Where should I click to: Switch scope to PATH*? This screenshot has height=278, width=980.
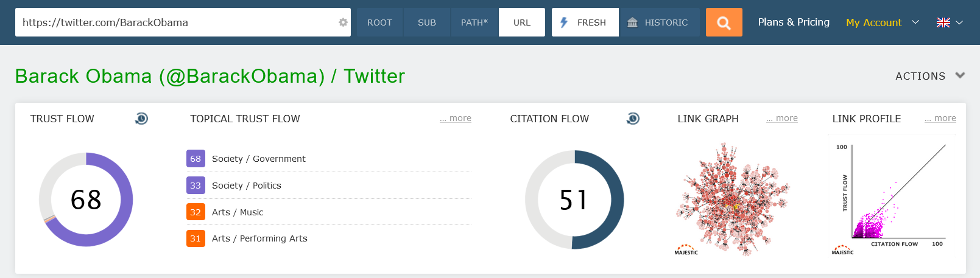click(474, 23)
